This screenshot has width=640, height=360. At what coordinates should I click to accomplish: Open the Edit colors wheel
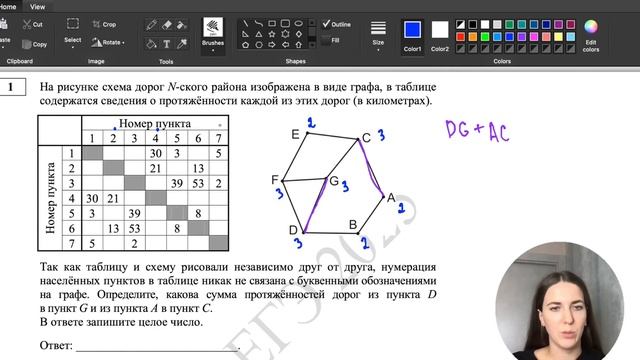[591, 27]
